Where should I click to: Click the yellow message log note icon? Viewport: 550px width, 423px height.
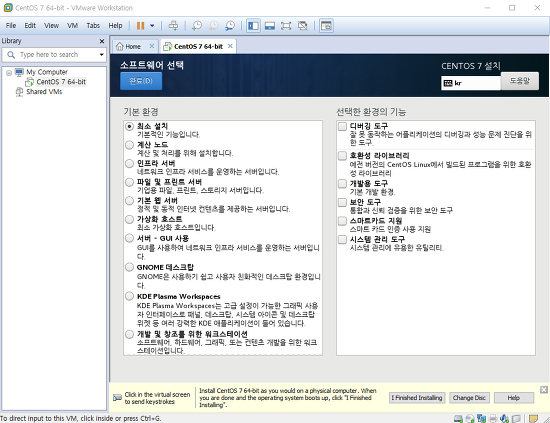click(533, 418)
